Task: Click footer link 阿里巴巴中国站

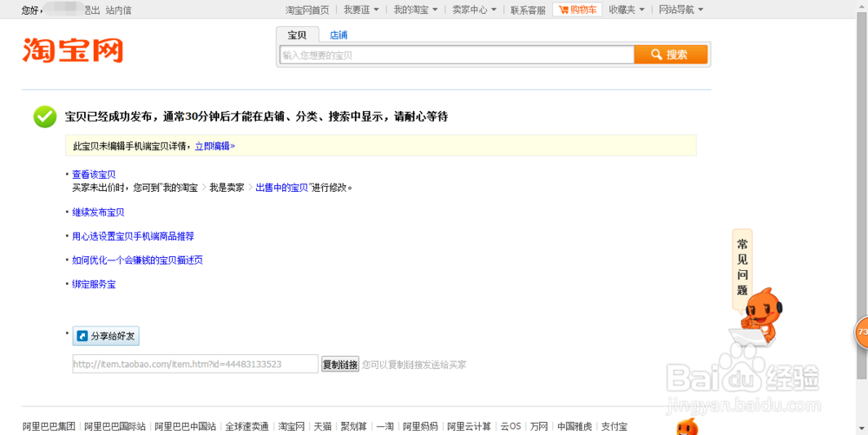Action: point(186,426)
